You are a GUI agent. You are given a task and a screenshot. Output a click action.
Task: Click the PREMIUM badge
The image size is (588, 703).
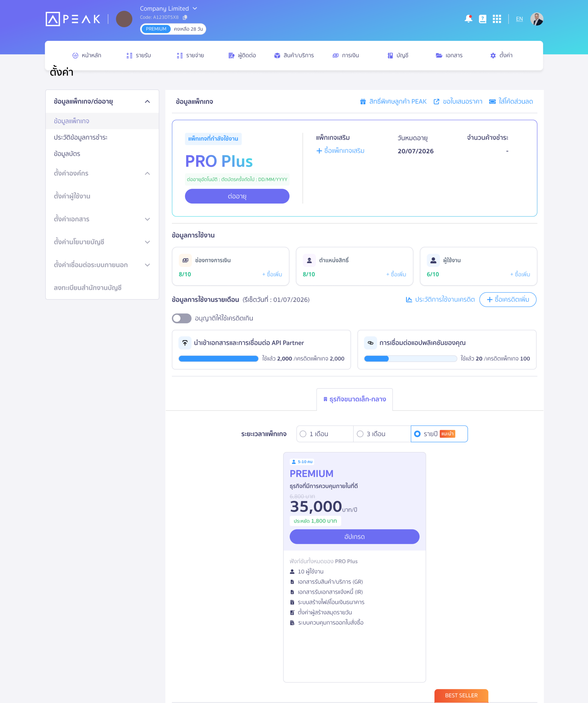156,29
